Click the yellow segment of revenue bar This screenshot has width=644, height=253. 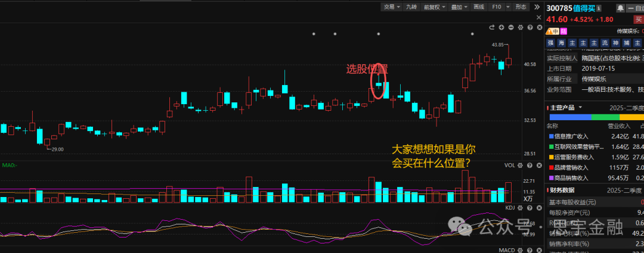[x=631, y=117]
